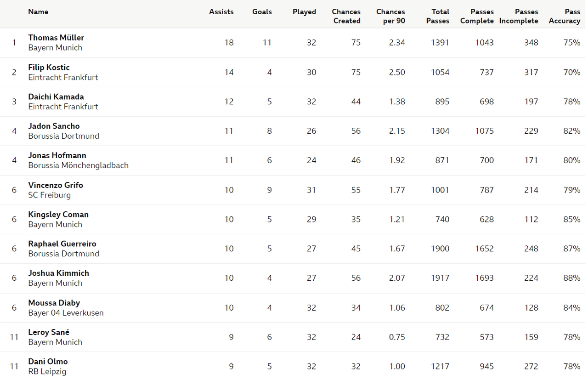The height and width of the screenshot is (380, 588).
Task: Select the Chances per 90 header
Action: point(390,16)
